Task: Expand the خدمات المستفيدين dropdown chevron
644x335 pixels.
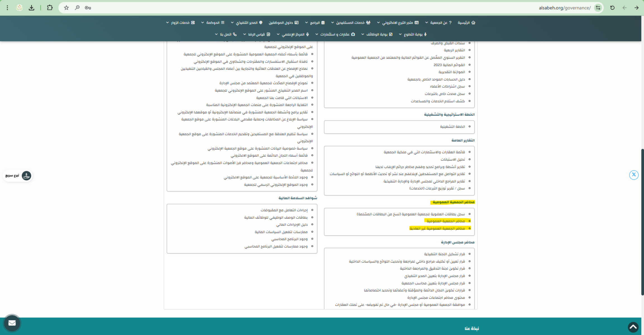Action: click(332, 23)
